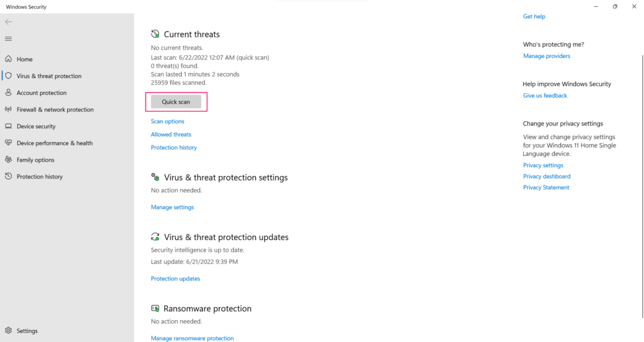Open Protection history in the sidebar
This screenshot has width=644, height=342.
click(x=40, y=177)
